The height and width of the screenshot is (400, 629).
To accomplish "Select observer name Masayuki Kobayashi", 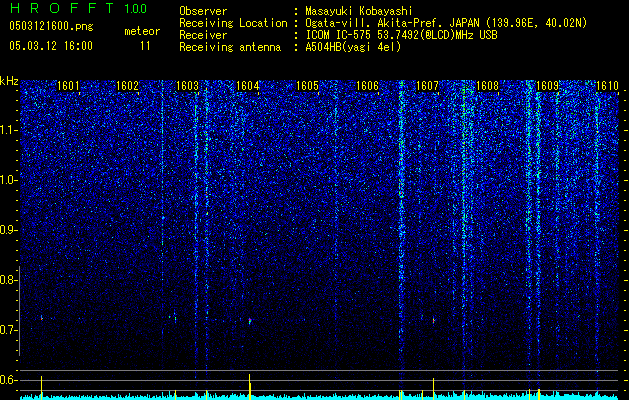I will pos(359,11).
